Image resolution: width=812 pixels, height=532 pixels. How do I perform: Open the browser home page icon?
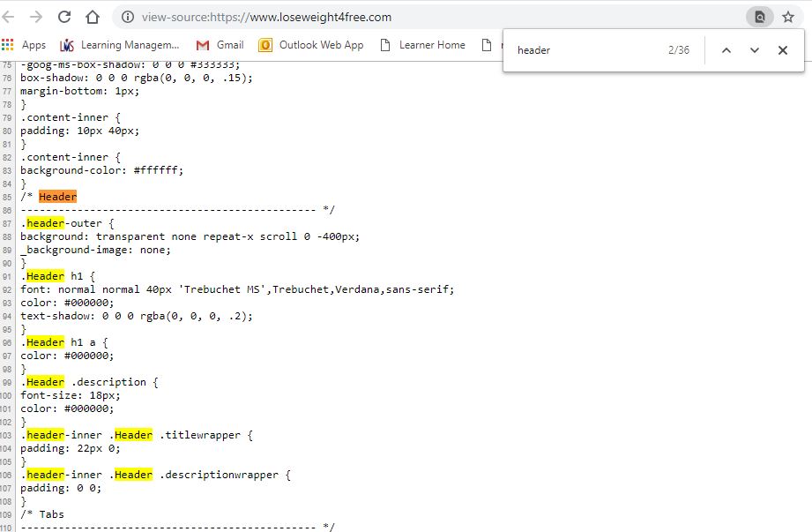tap(93, 17)
